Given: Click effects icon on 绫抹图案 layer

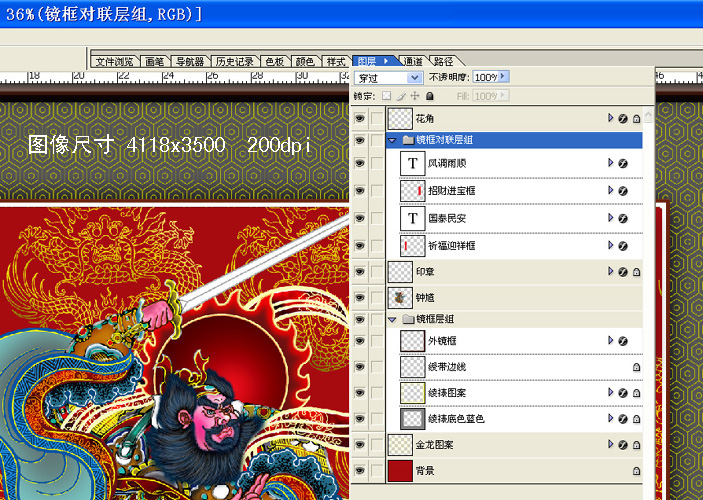Looking at the screenshot, I should pos(623,393).
